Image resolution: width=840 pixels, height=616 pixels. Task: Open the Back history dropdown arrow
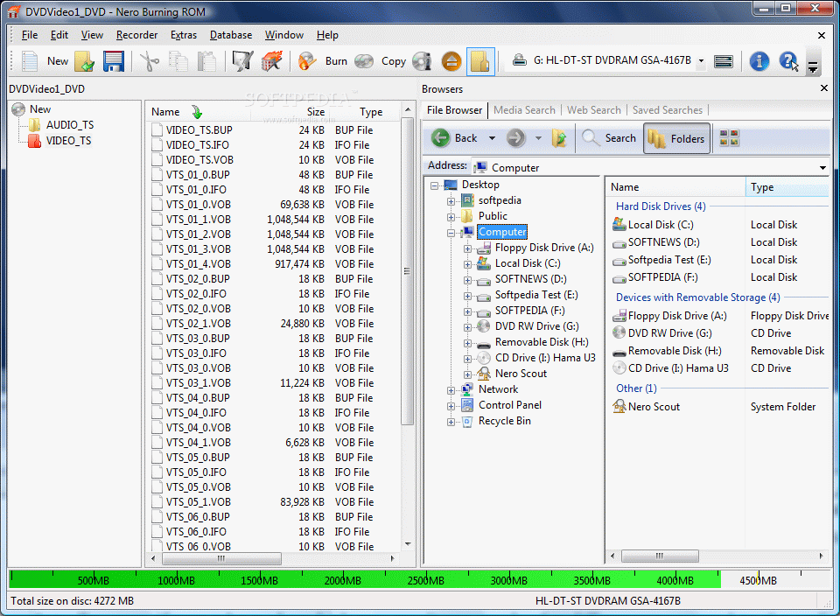[x=492, y=138]
